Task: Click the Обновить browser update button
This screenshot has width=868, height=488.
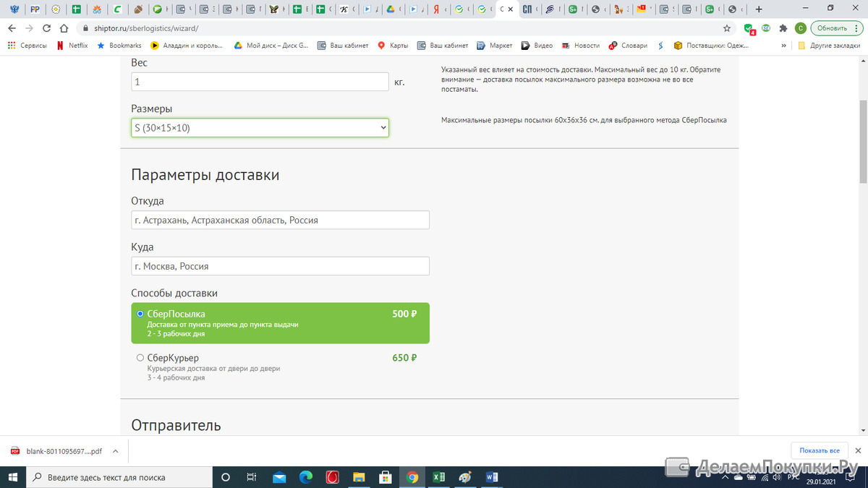Action: [x=835, y=28]
